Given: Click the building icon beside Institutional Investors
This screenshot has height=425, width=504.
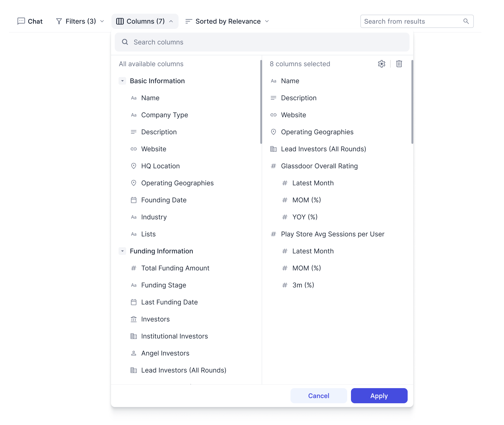Looking at the screenshot, I should pyautogui.click(x=134, y=336).
